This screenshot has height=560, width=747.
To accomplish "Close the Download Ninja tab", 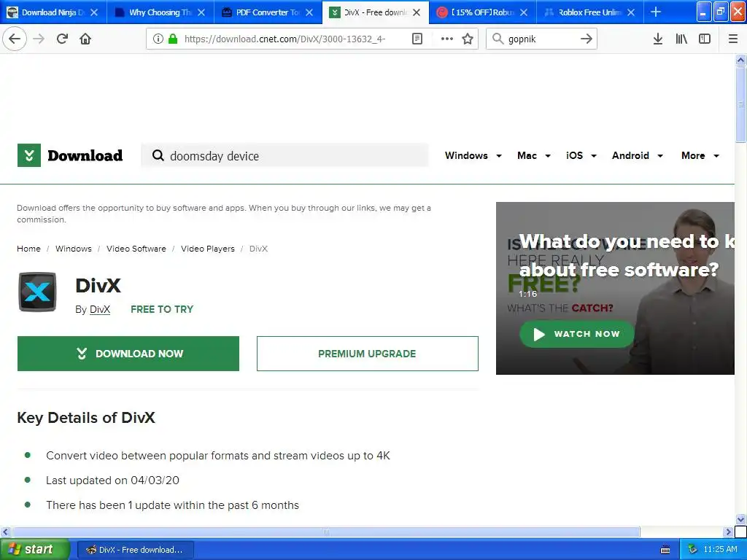I will (x=94, y=12).
